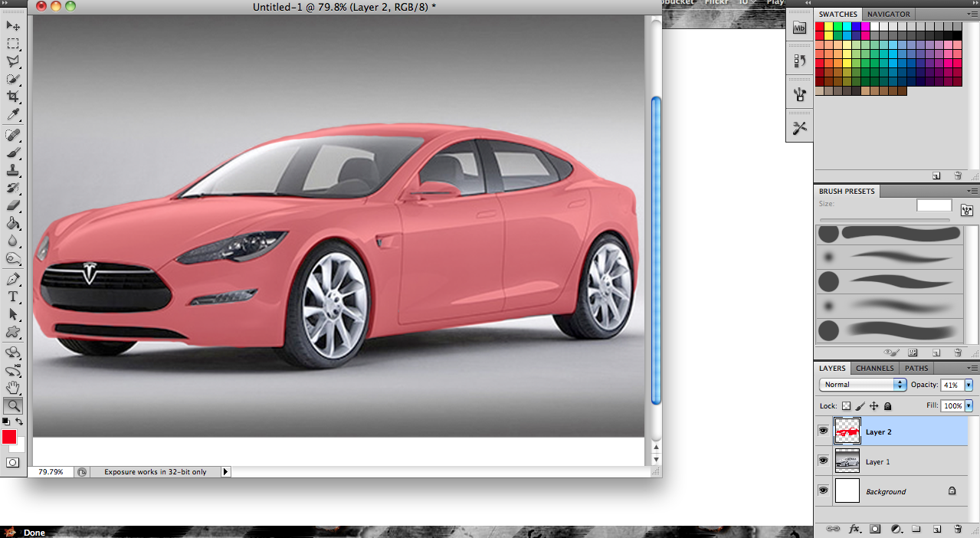Toggle lock image pixels

coord(860,406)
